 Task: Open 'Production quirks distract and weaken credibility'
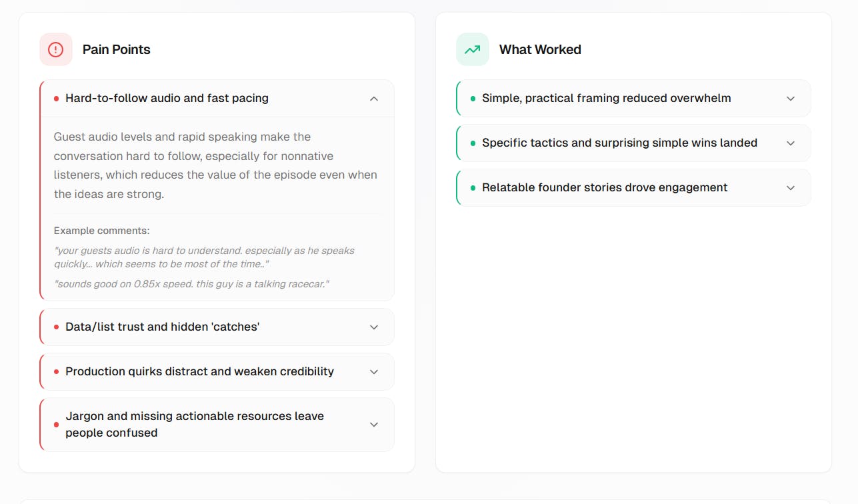(x=199, y=372)
